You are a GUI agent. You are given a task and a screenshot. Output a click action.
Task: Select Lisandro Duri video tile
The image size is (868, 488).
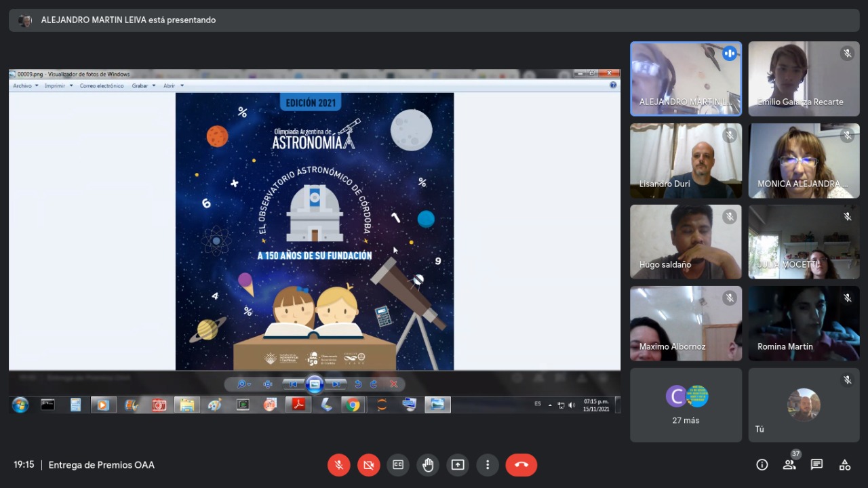pos(686,161)
